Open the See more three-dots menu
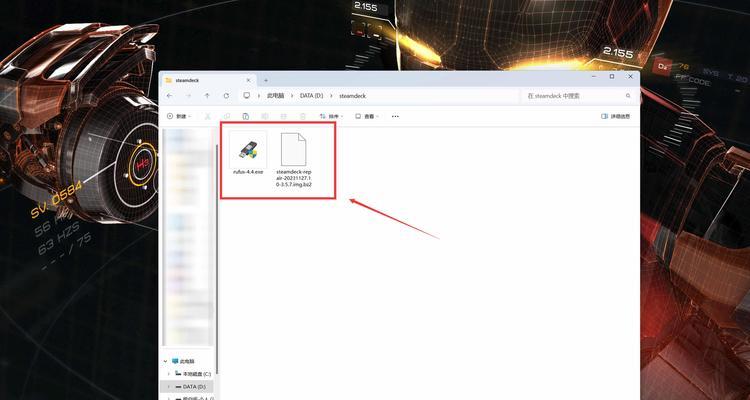The image size is (750, 400). (x=395, y=116)
